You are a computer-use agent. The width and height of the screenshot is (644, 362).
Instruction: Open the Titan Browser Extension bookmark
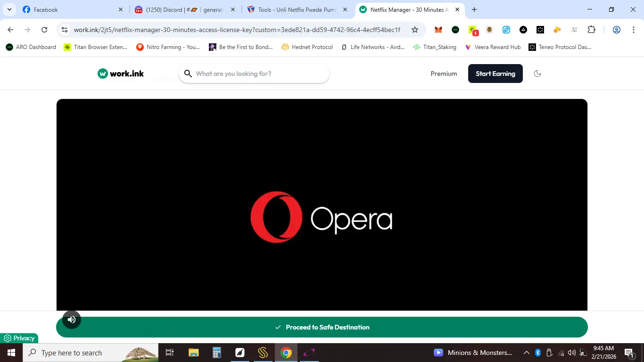pyautogui.click(x=96, y=47)
